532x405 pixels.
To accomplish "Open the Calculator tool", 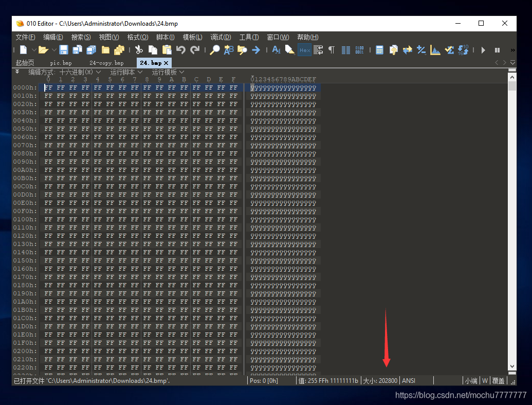I will (x=380, y=50).
